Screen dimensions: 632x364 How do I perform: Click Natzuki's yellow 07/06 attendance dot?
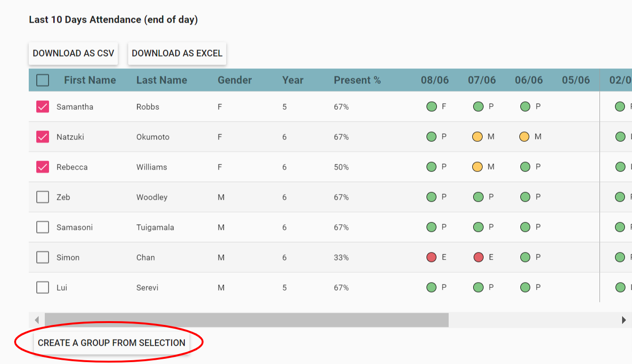pyautogui.click(x=477, y=137)
